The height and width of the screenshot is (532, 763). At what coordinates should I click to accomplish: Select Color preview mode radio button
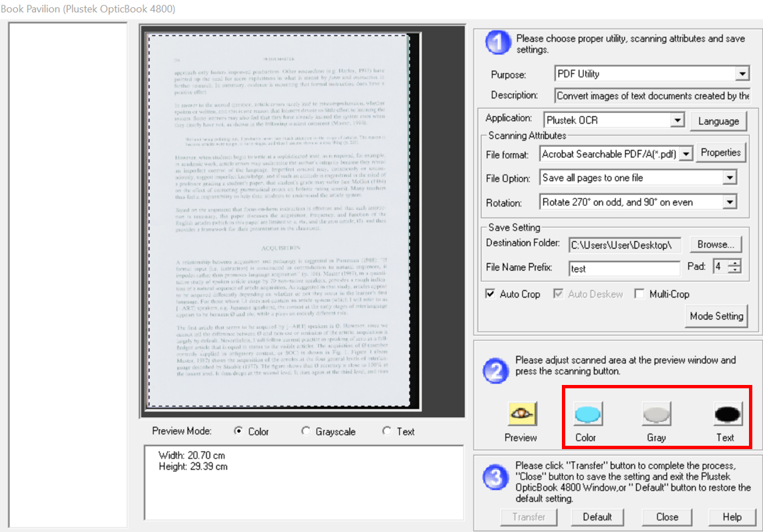pos(239,432)
